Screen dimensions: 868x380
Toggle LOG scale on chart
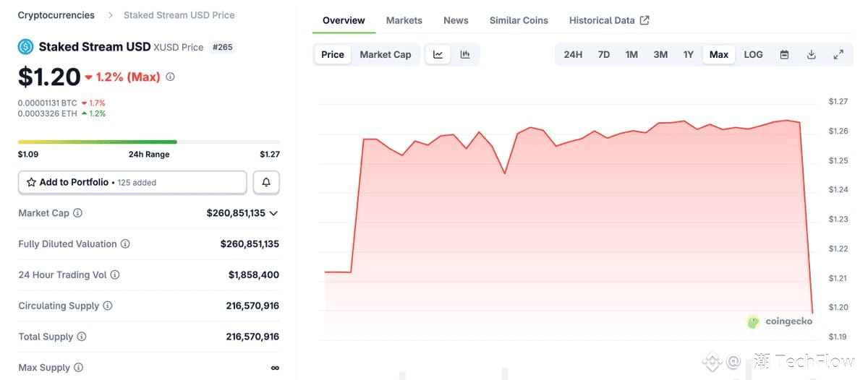(x=753, y=55)
